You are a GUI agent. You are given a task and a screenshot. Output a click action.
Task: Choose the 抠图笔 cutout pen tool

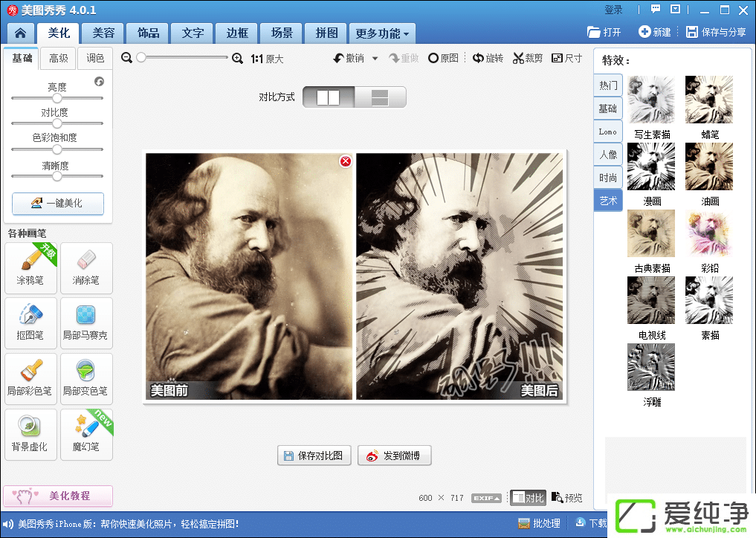click(30, 323)
